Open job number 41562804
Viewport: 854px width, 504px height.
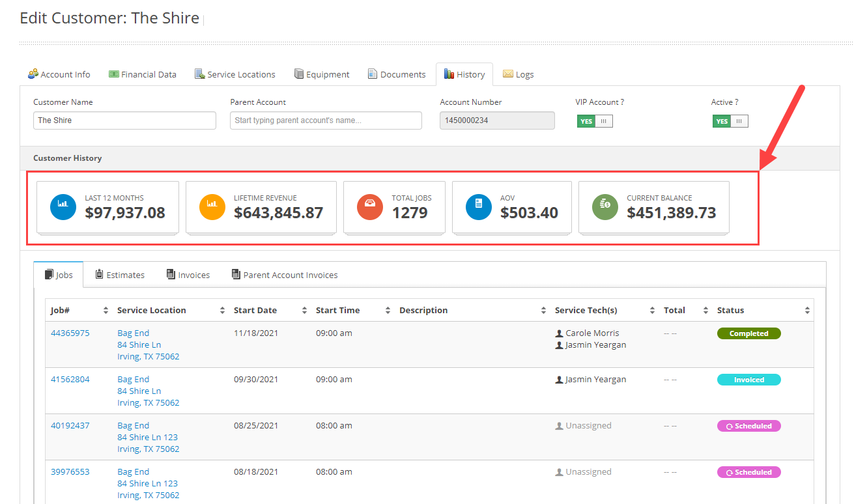70,380
